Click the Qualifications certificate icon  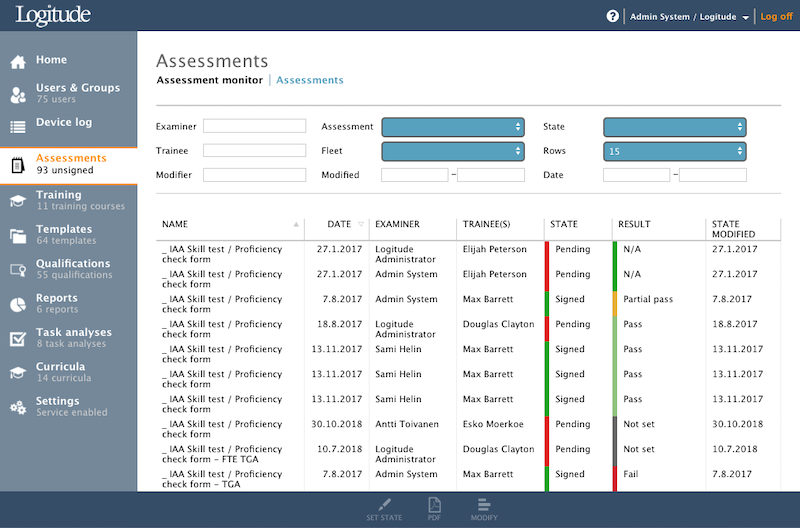(18, 270)
